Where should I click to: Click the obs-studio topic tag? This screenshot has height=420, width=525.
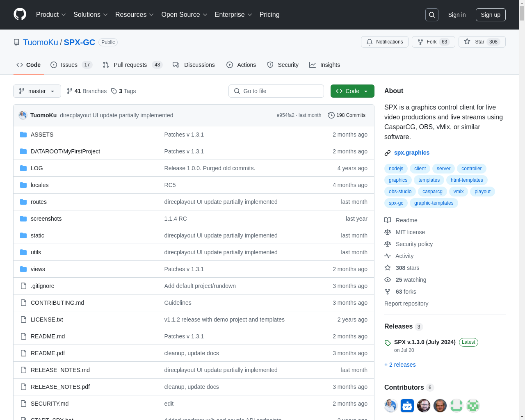[x=400, y=192]
